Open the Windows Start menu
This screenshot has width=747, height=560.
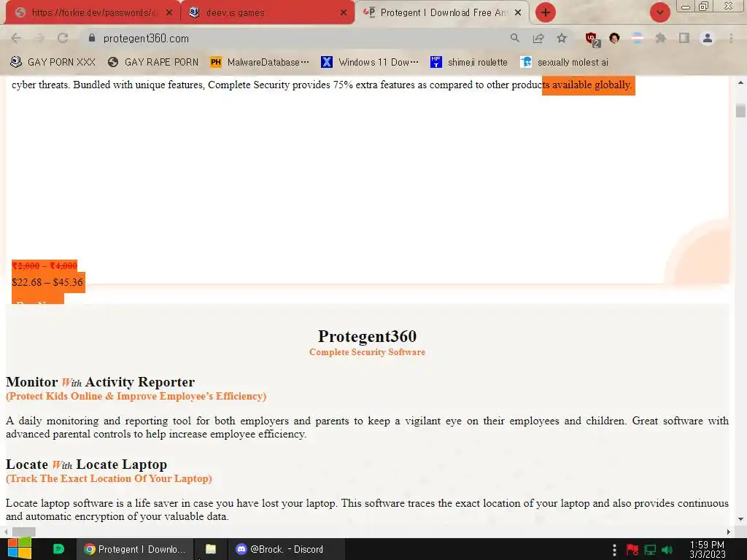click(x=19, y=549)
